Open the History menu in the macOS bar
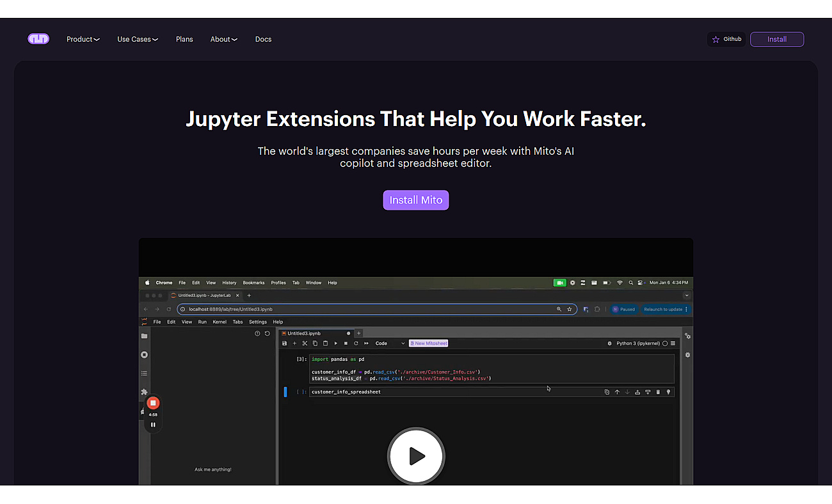 pos(229,283)
